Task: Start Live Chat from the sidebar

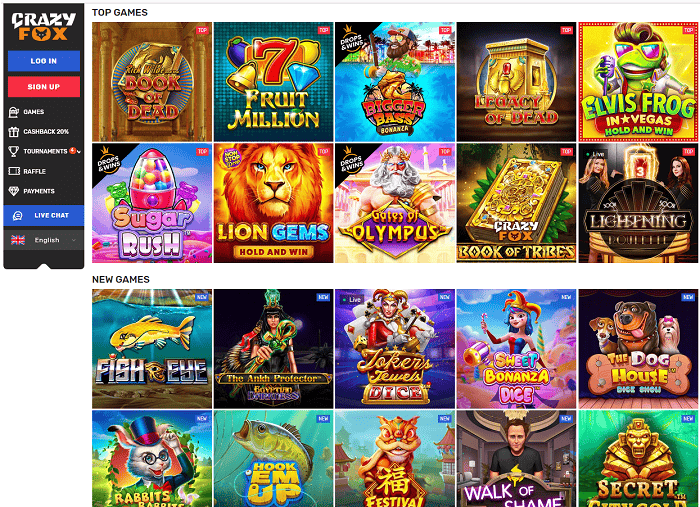Action: point(44,216)
